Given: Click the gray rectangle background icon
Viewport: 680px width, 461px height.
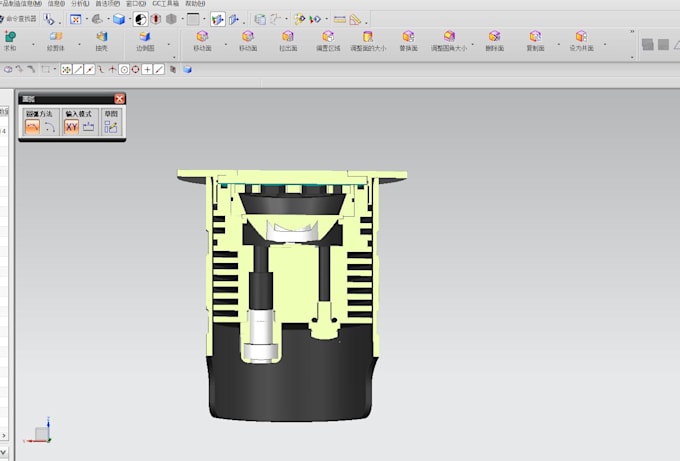Looking at the screenshot, I should click(193, 19).
